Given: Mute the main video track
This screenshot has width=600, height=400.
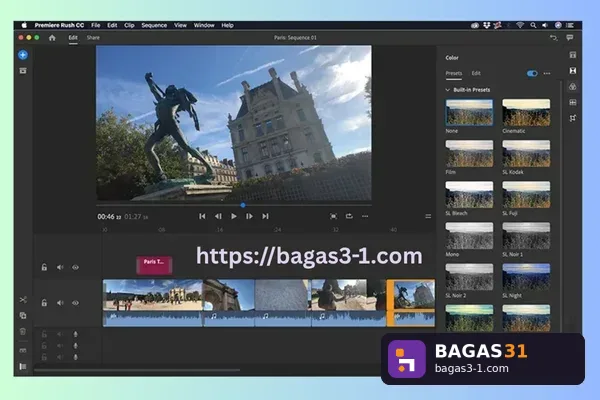Looking at the screenshot, I should pos(60,303).
